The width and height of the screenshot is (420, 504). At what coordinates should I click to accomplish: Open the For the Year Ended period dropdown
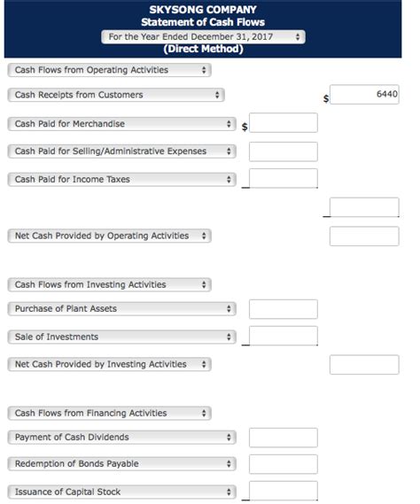point(203,36)
